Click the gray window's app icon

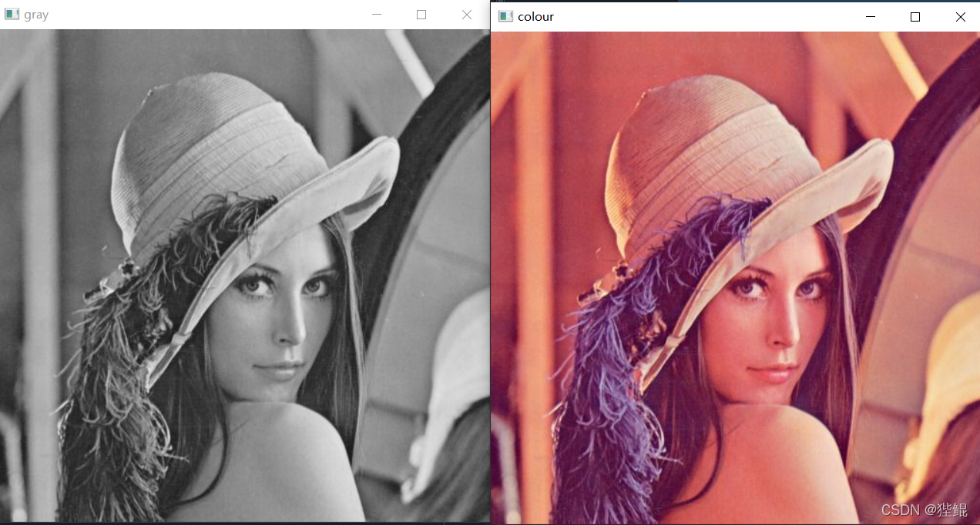click(12, 15)
